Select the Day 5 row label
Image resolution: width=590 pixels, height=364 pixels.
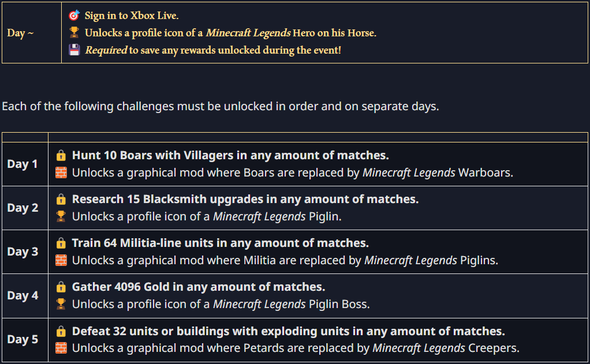pyautogui.click(x=23, y=340)
